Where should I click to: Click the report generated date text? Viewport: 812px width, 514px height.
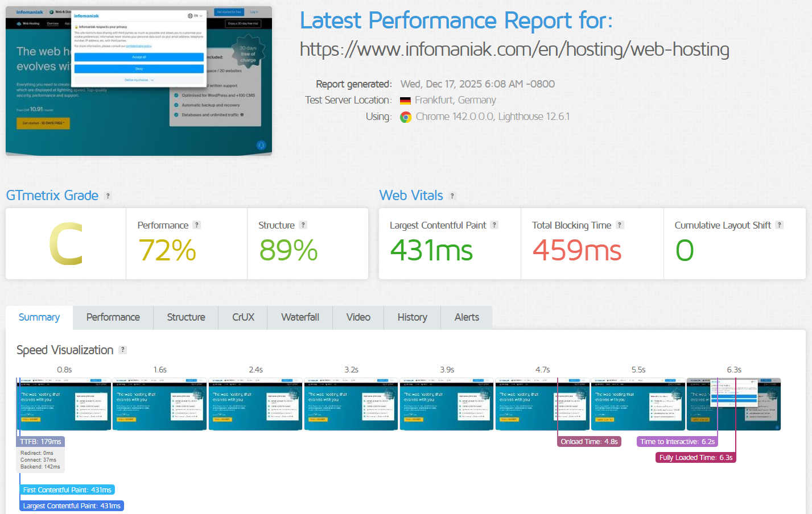[x=477, y=84]
